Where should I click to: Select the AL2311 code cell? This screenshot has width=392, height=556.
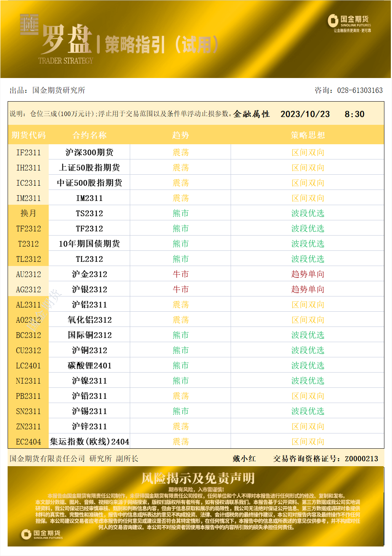tap(29, 304)
